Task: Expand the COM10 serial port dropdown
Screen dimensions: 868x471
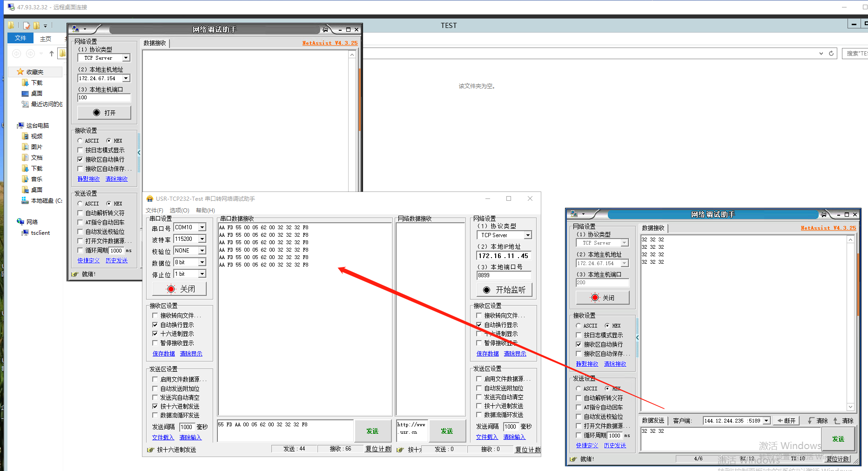Action: click(202, 227)
